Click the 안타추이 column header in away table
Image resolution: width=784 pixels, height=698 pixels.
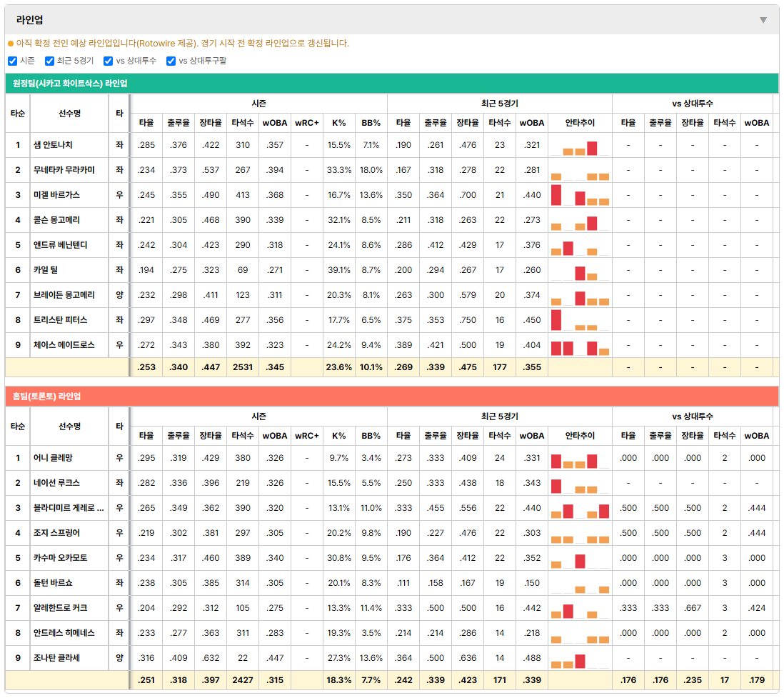point(580,123)
